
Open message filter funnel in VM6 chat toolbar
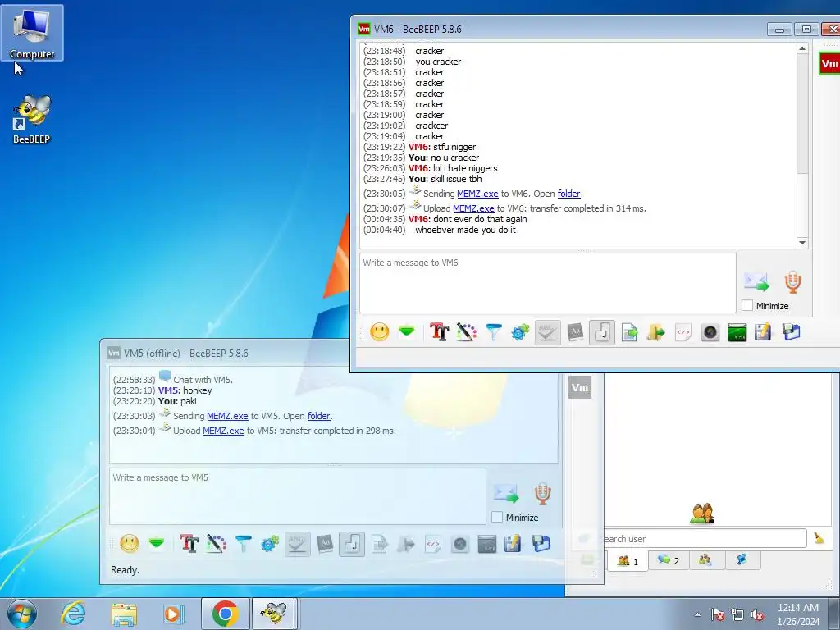(493, 332)
